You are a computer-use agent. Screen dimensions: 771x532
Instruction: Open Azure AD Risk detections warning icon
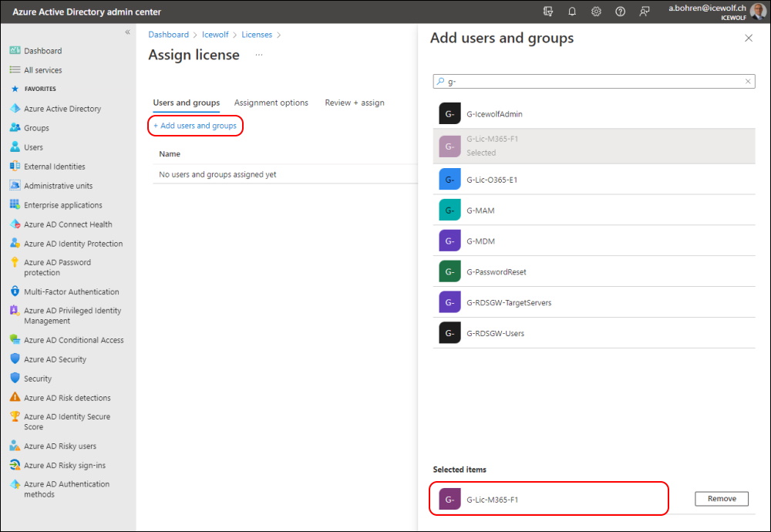click(15, 397)
